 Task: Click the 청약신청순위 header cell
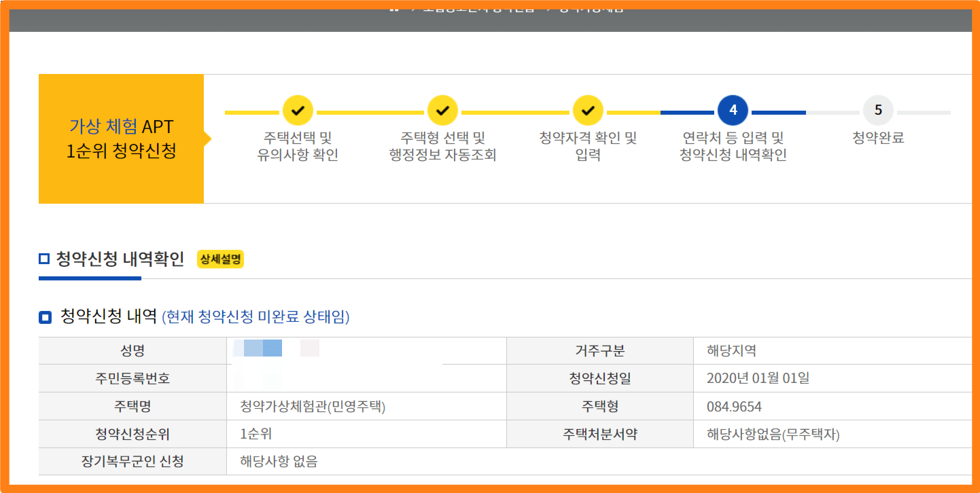pyautogui.click(x=133, y=434)
